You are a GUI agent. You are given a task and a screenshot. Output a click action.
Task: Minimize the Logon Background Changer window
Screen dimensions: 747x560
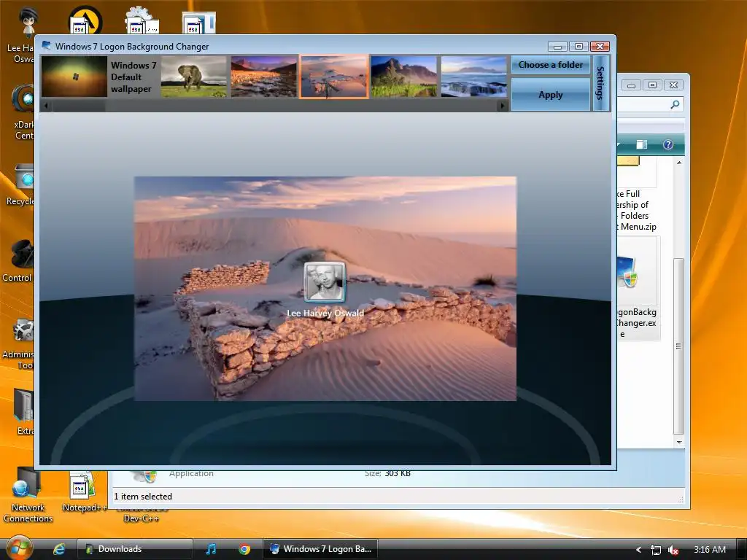pyautogui.click(x=557, y=46)
